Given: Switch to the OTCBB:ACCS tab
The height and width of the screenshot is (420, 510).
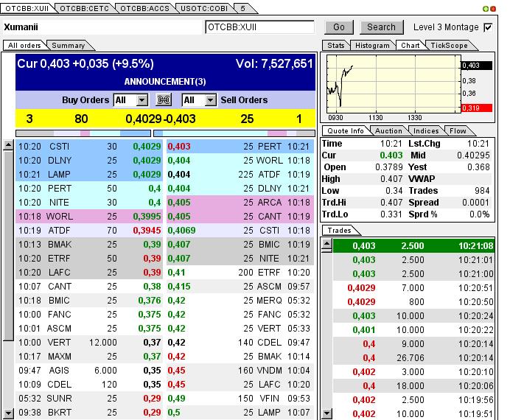Looking at the screenshot, I should tap(144, 8).
